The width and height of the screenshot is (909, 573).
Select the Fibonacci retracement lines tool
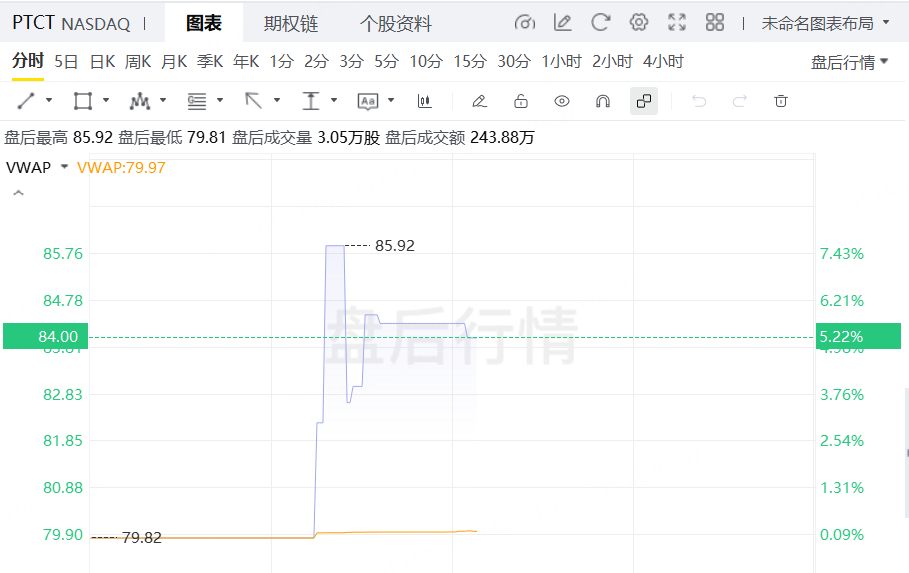coord(197,101)
